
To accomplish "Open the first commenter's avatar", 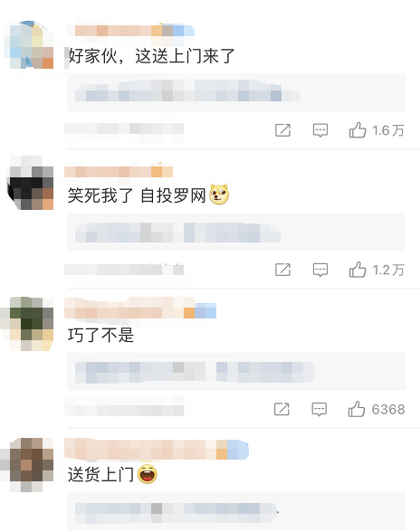I will coord(29,45).
